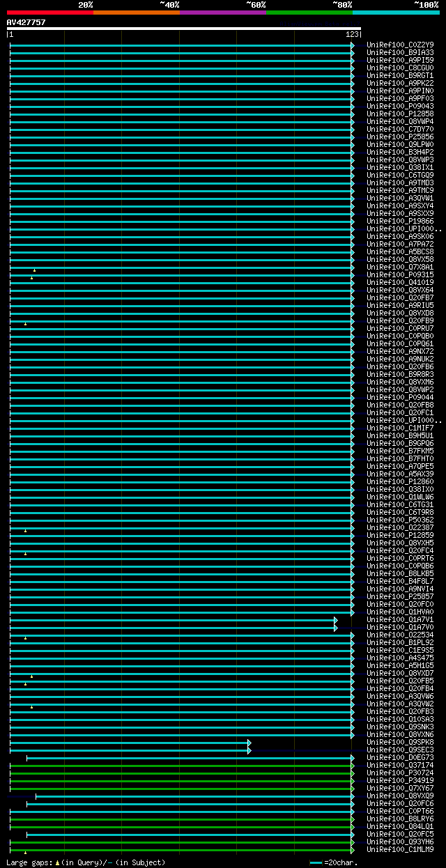Click label UniRef100_Q41019
Image resolution: width=446 pixels, height=868 pixels.
tap(400, 282)
